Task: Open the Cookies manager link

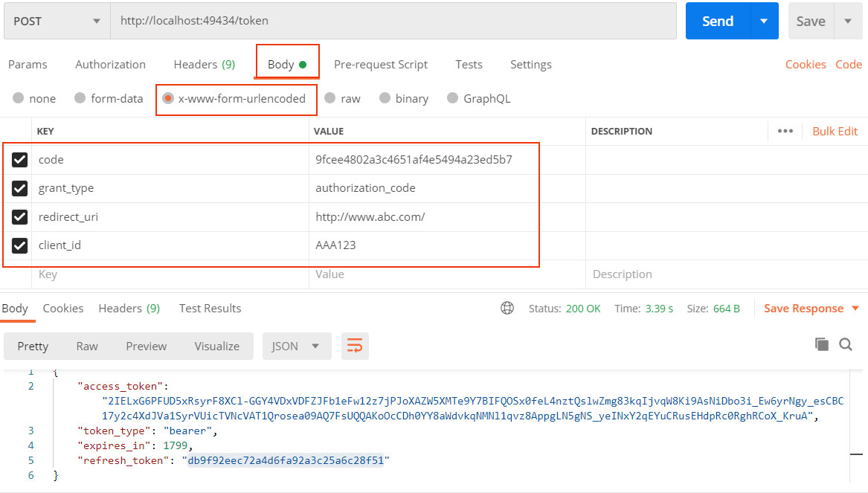Action: [x=806, y=64]
